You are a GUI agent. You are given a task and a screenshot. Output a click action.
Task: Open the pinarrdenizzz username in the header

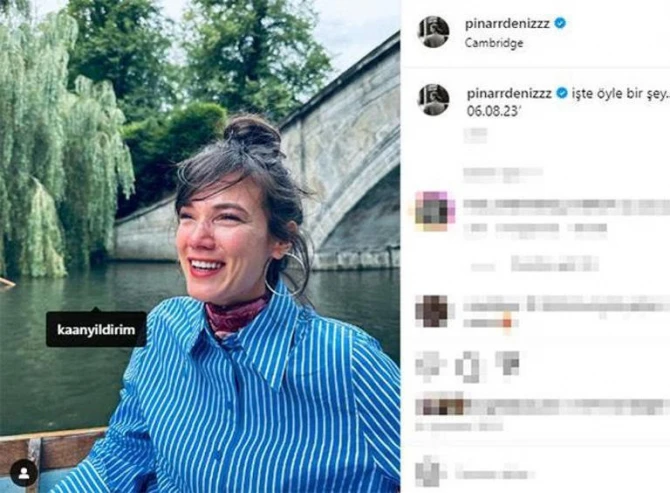508,23
